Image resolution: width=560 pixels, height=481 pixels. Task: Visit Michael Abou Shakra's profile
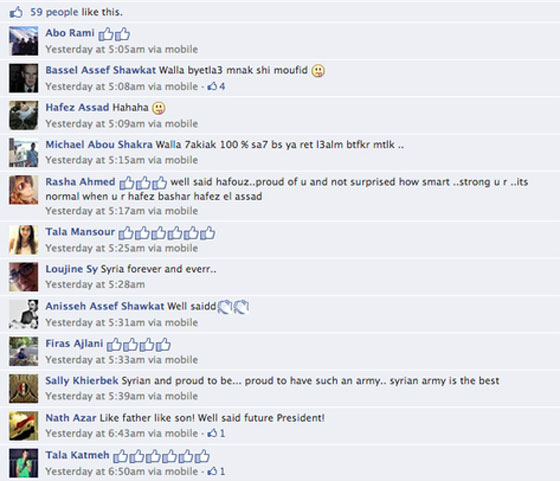coord(99,144)
